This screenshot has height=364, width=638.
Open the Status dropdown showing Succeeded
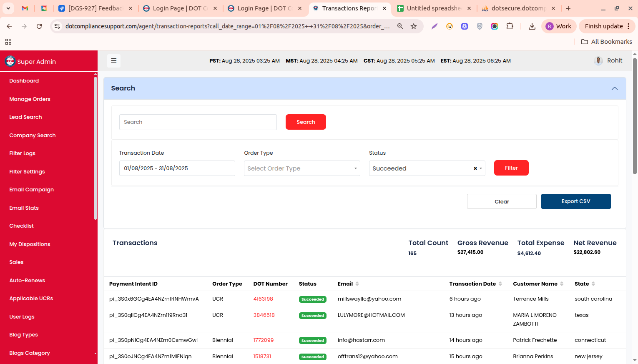coord(421,168)
